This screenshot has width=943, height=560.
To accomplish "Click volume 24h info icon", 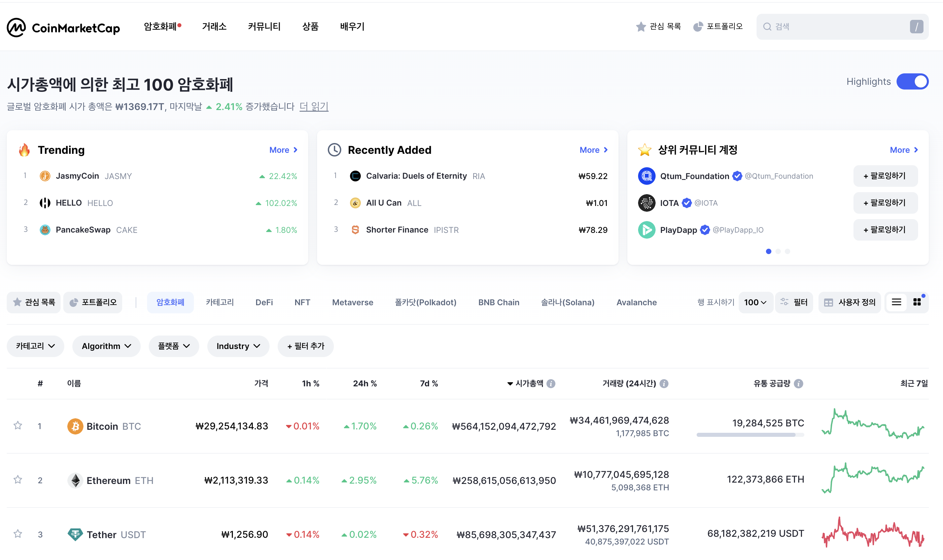I will 664,383.
